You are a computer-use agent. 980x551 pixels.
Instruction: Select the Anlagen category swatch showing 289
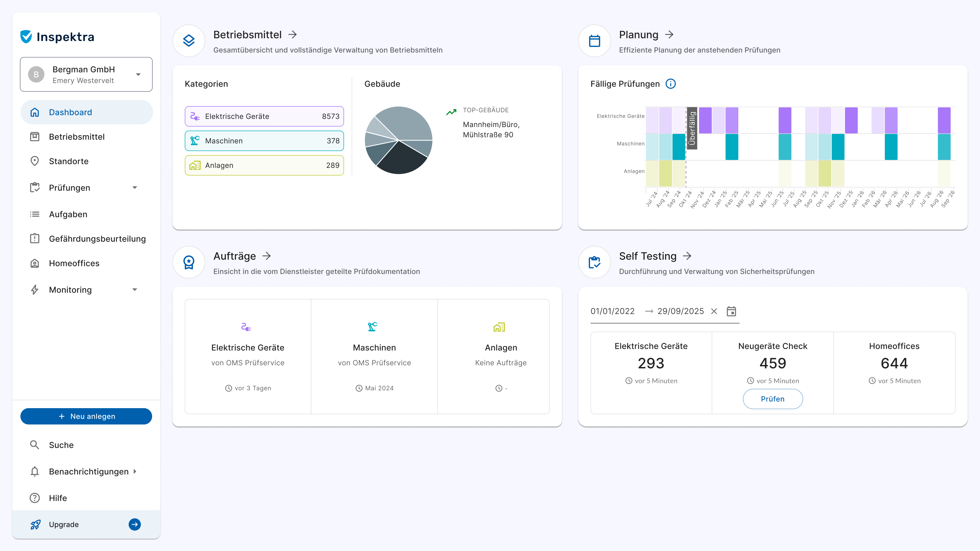tap(264, 165)
